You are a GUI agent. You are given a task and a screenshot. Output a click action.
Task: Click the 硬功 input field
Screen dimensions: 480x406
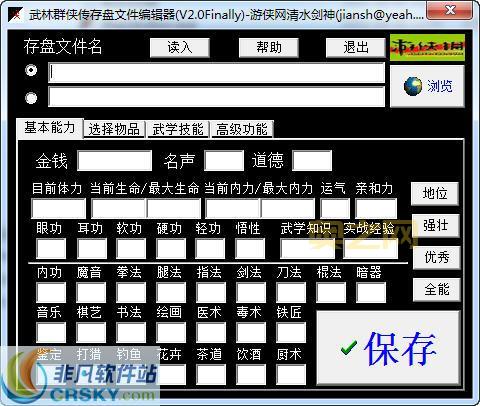(171, 249)
